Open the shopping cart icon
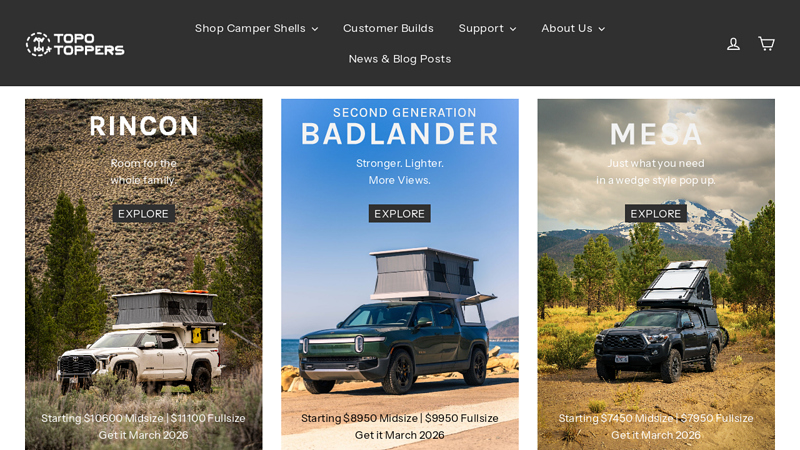Screen dimensions: 800x450 coord(766,43)
